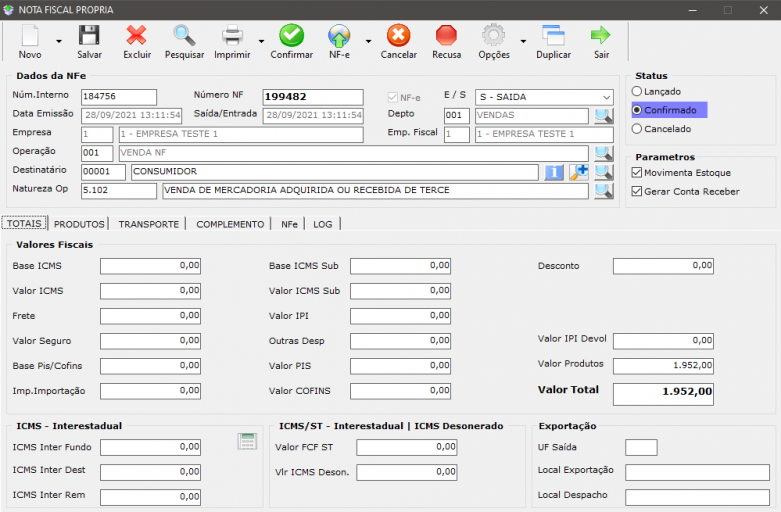Open Destinatário info icon
781x512 pixels.
coord(554,172)
